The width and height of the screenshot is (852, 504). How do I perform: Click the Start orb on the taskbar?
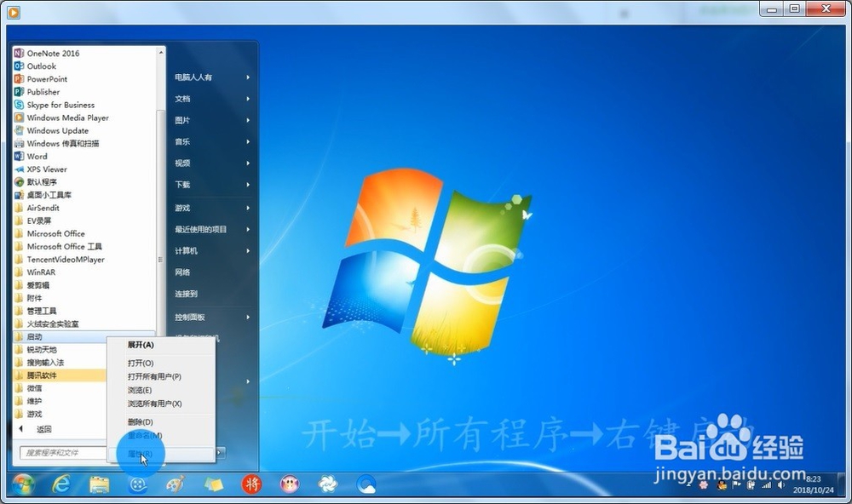[23, 484]
